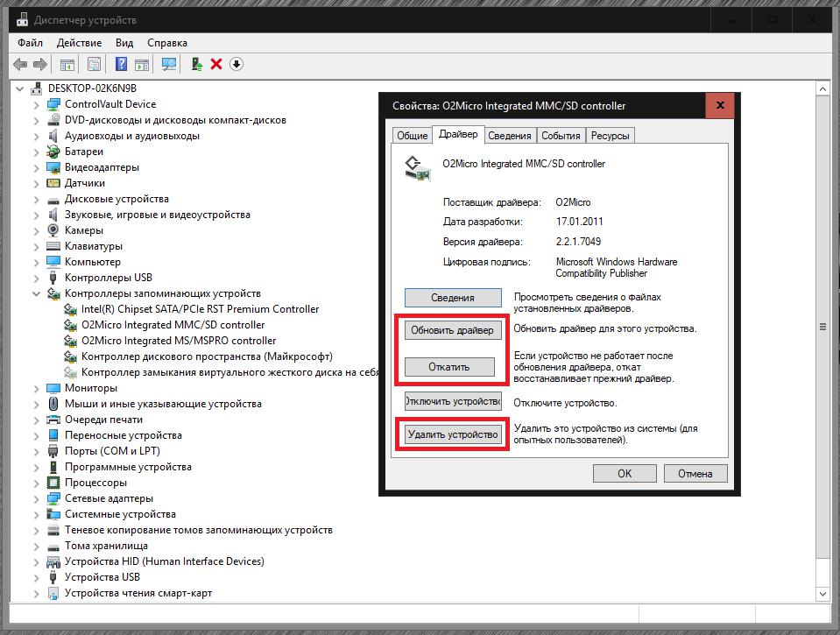Click Отмена in the properties dialog

695,474
